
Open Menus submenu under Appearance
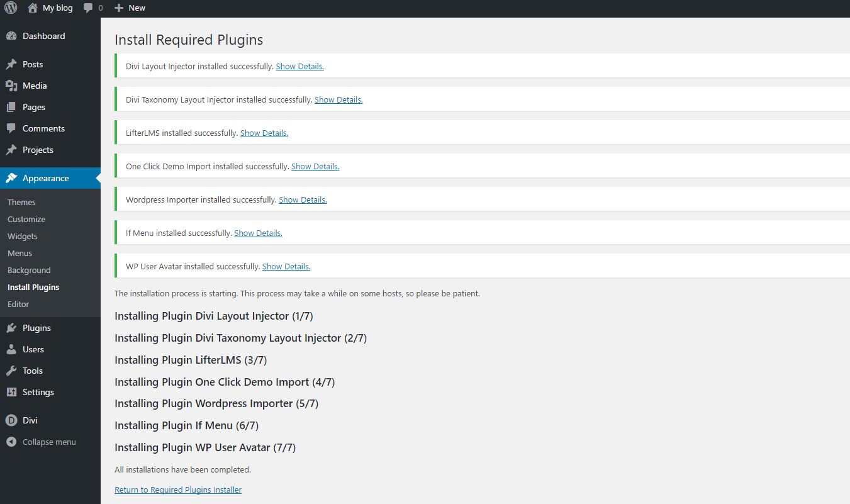(20, 253)
